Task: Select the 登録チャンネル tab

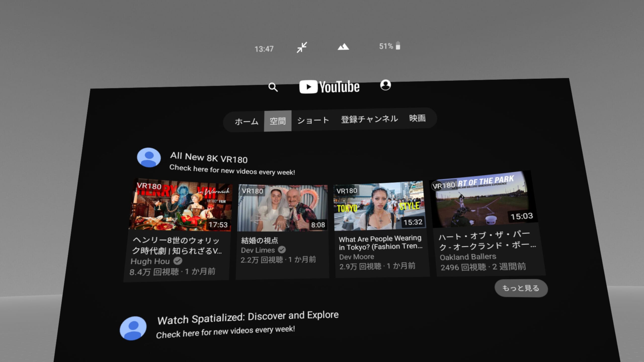Action: point(369,119)
